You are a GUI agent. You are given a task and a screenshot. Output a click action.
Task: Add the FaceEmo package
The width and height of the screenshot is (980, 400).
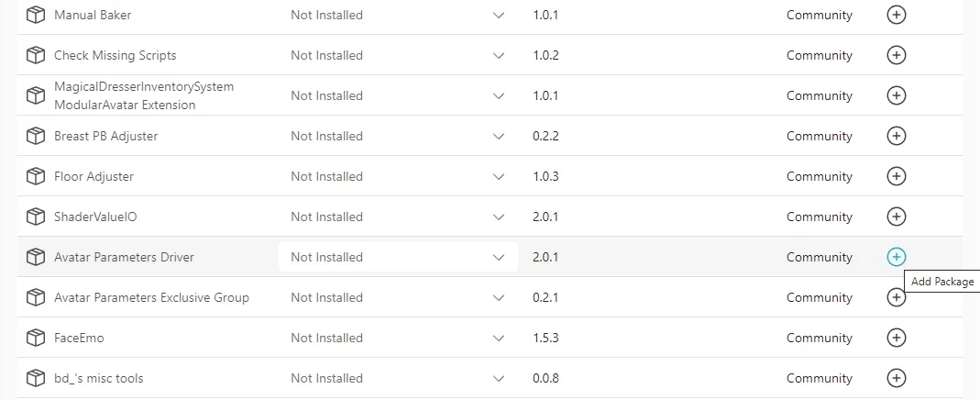point(897,338)
